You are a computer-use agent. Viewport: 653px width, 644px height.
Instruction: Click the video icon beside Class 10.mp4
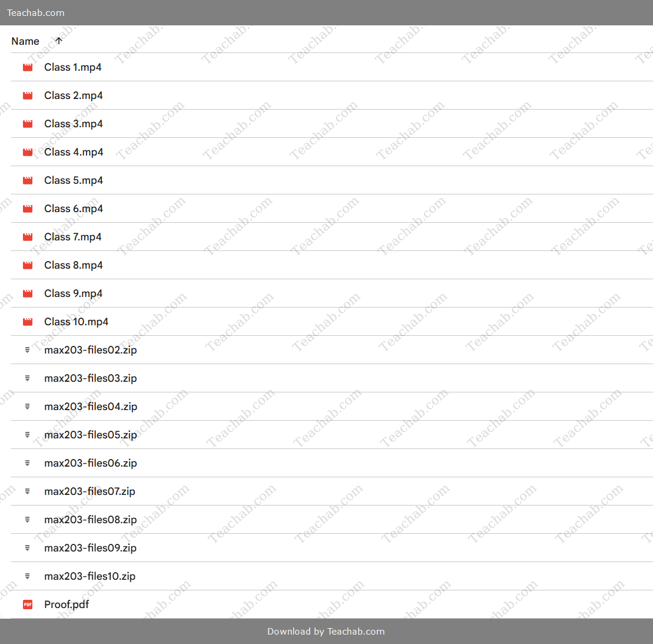[x=28, y=322]
